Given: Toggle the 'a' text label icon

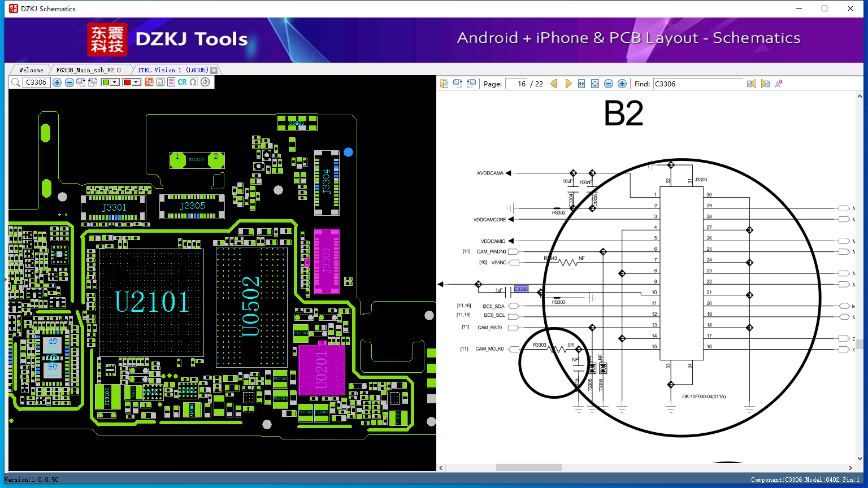Looking at the screenshot, I should 160,82.
